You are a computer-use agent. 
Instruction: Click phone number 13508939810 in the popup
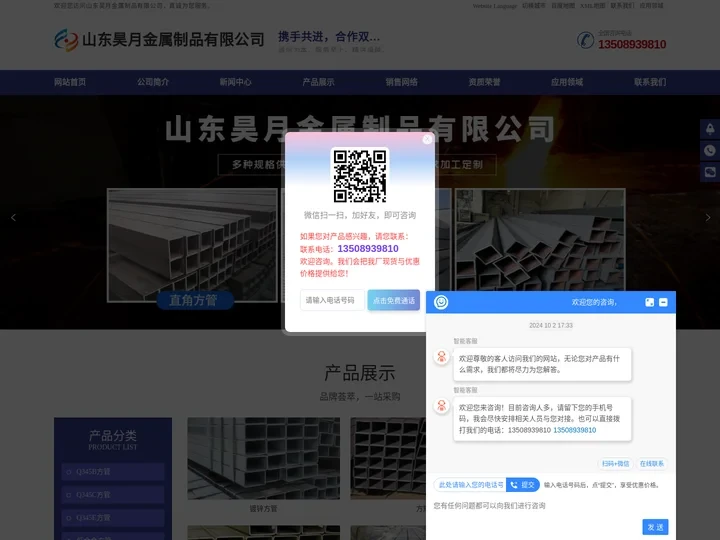click(x=368, y=248)
